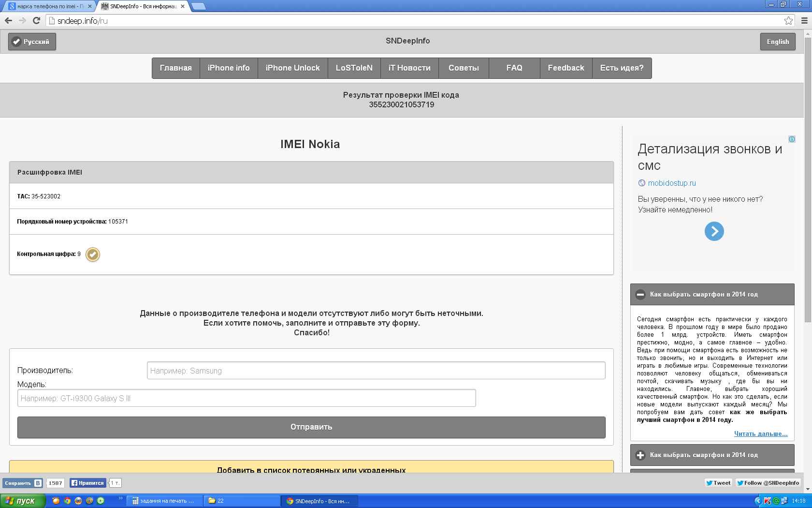Switch site language to English
This screenshot has width=812, height=508.
tap(777, 42)
